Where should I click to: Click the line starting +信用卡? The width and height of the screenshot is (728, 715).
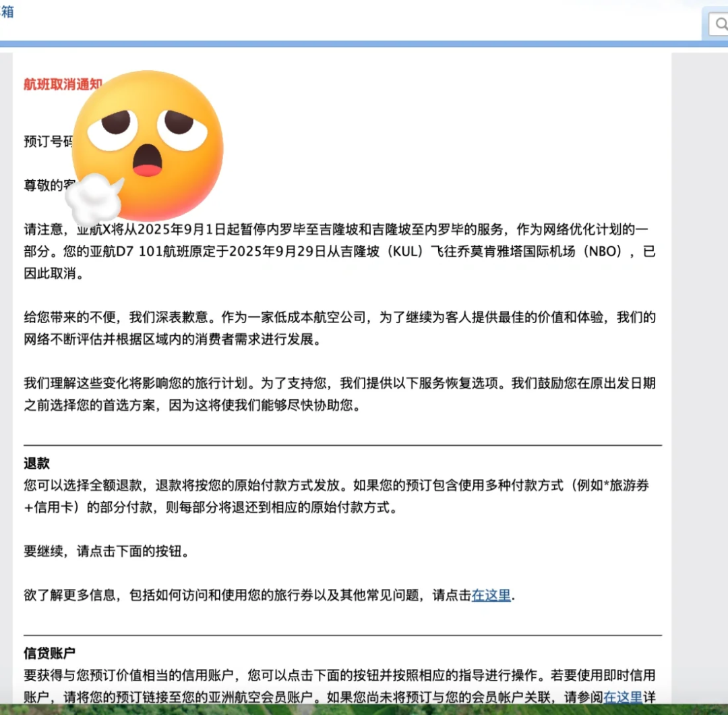coord(211,507)
